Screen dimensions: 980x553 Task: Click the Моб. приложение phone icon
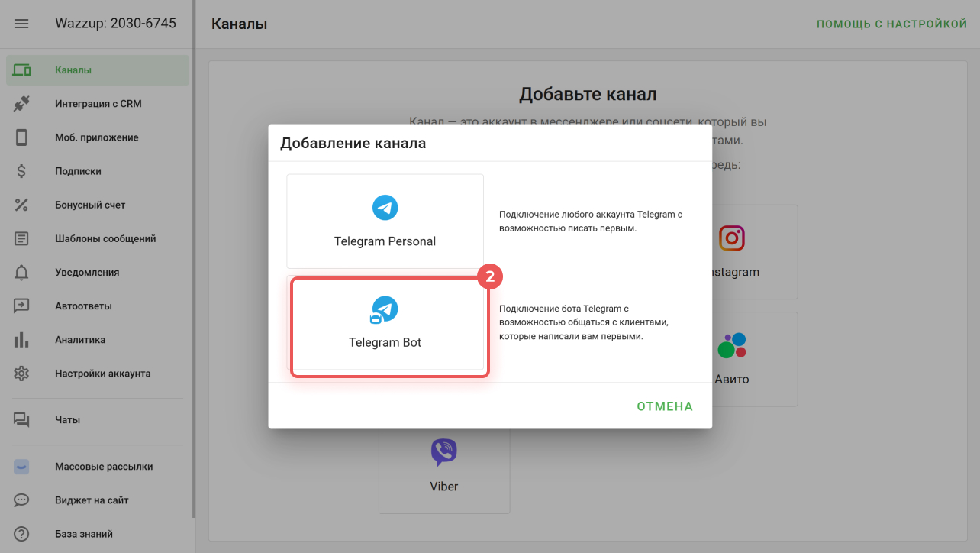tap(21, 137)
